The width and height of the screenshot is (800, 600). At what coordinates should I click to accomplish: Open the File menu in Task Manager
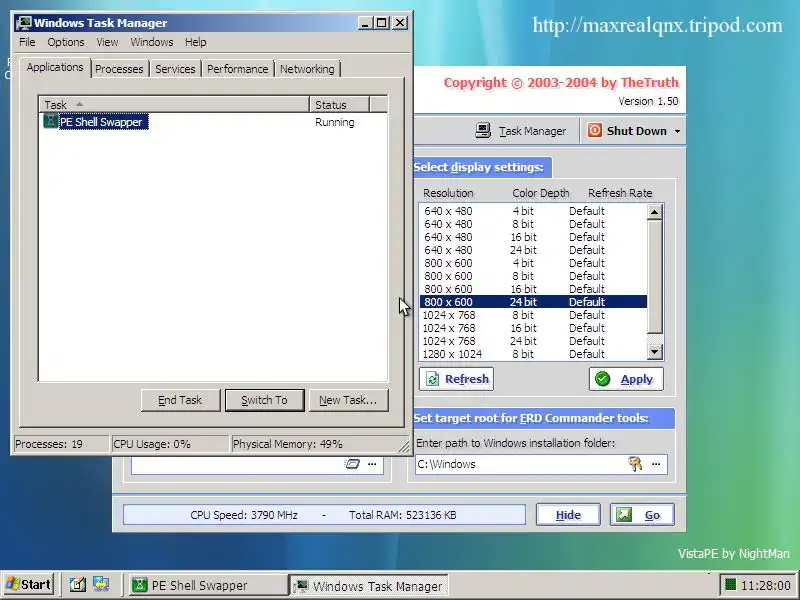(x=27, y=42)
